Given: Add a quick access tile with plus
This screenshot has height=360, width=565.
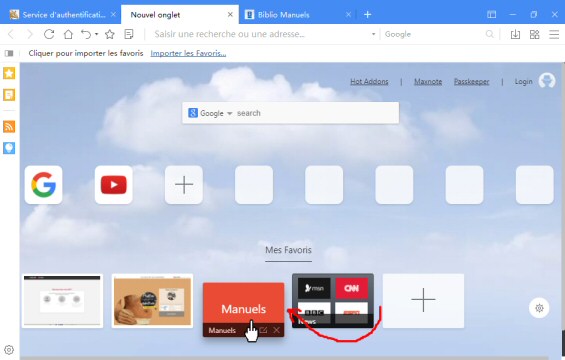Looking at the screenshot, I should 184,185.
